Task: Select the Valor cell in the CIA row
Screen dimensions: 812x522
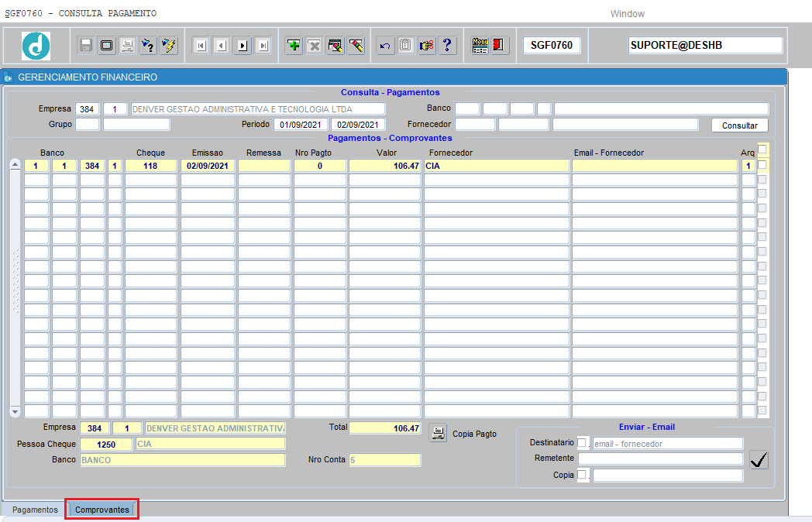Action: [385, 166]
